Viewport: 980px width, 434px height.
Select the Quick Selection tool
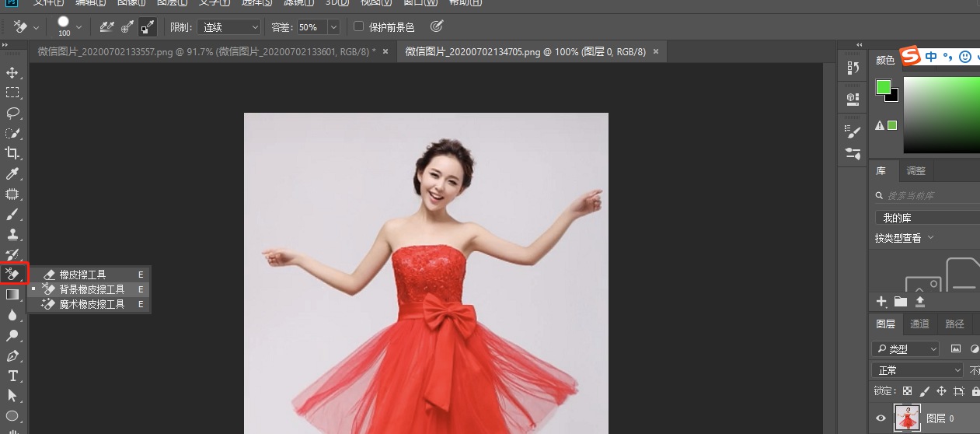12,133
